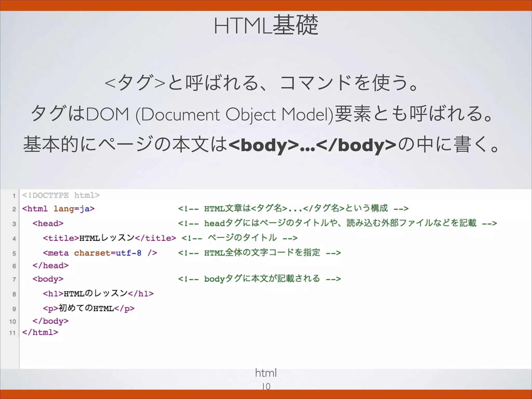Image resolution: width=532 pixels, height=399 pixels.
Task: Click the '<p>初めてのHTML</p>' code line
Action: (x=89, y=308)
